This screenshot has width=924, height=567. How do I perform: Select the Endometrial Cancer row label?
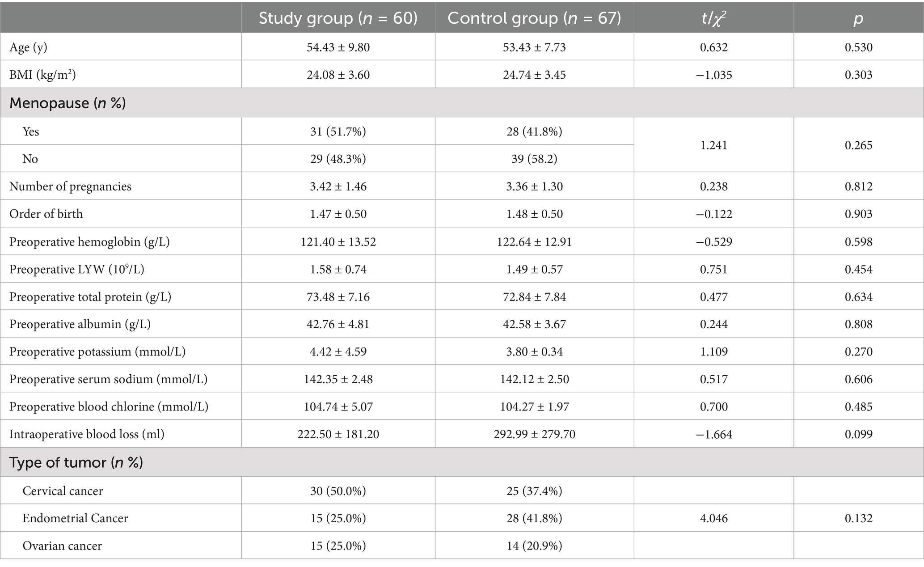pyautogui.click(x=75, y=518)
